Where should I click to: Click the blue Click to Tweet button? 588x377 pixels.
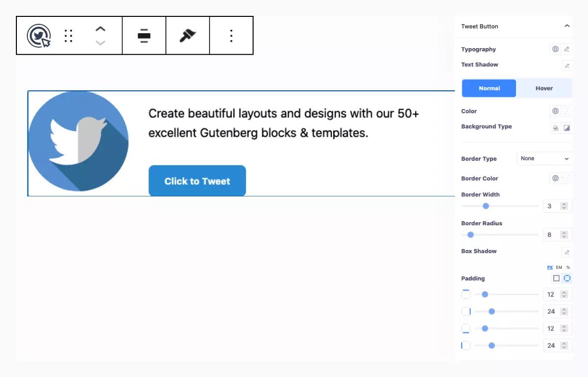[x=197, y=181]
